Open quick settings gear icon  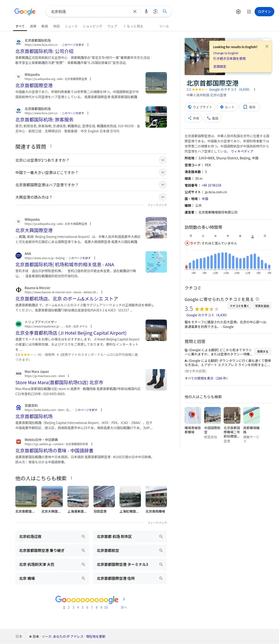[x=238, y=11]
